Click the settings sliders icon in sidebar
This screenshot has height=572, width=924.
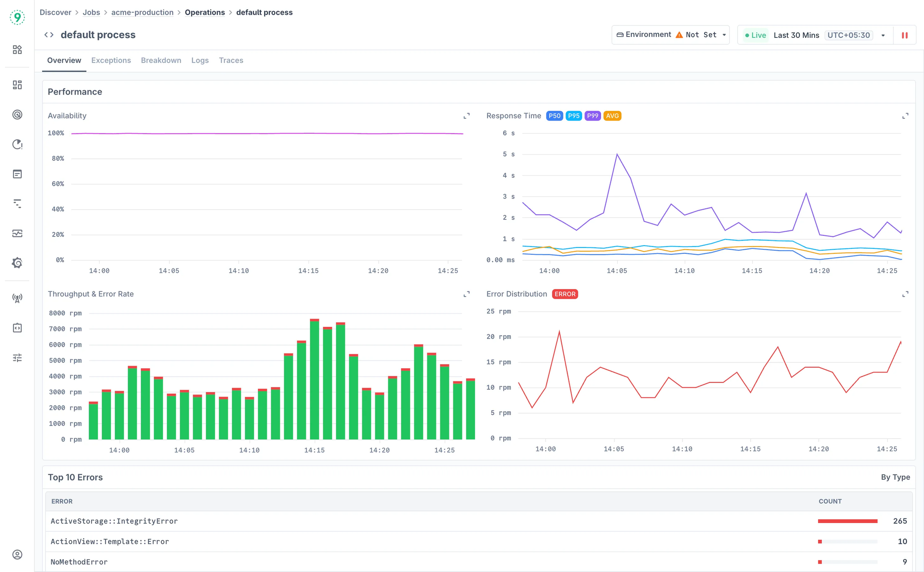(17, 357)
